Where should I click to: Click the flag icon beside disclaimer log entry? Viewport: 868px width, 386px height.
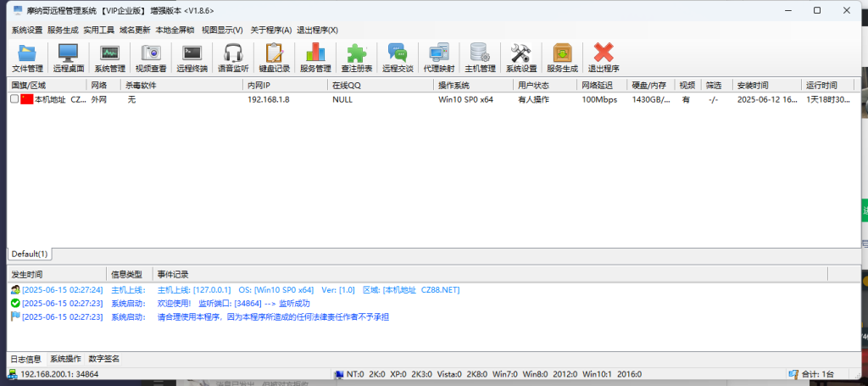pos(15,316)
